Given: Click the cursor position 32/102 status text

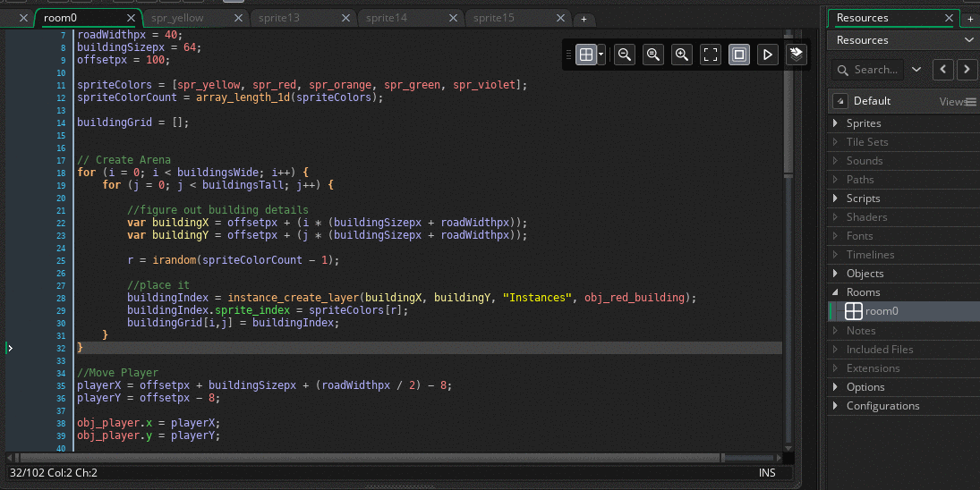Looking at the screenshot, I should pyautogui.click(x=54, y=472).
